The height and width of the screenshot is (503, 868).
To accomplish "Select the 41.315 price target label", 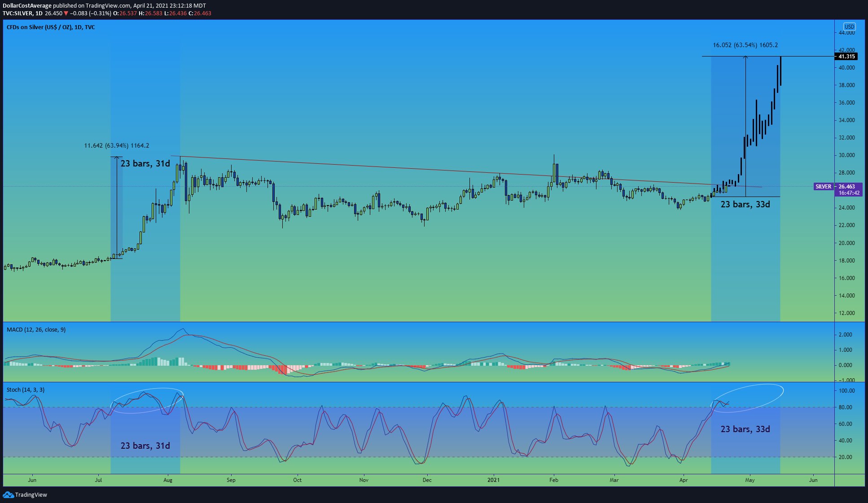I will click(x=846, y=57).
